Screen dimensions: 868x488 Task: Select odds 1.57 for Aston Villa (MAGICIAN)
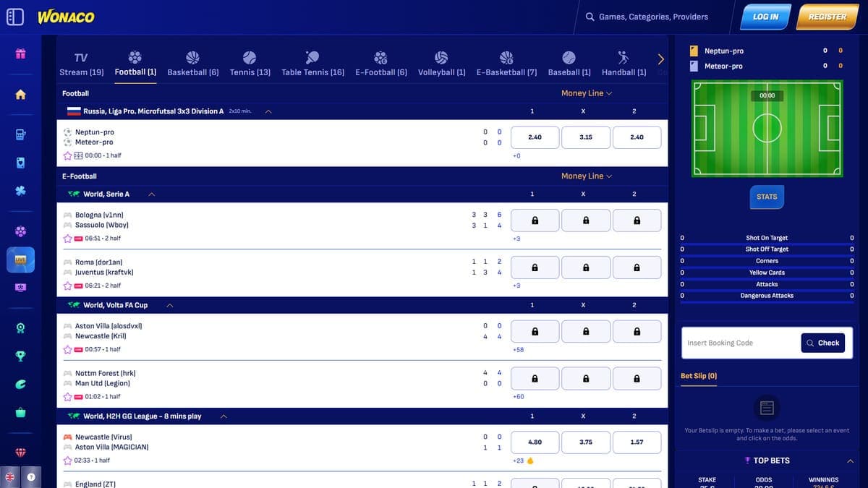[637, 442]
